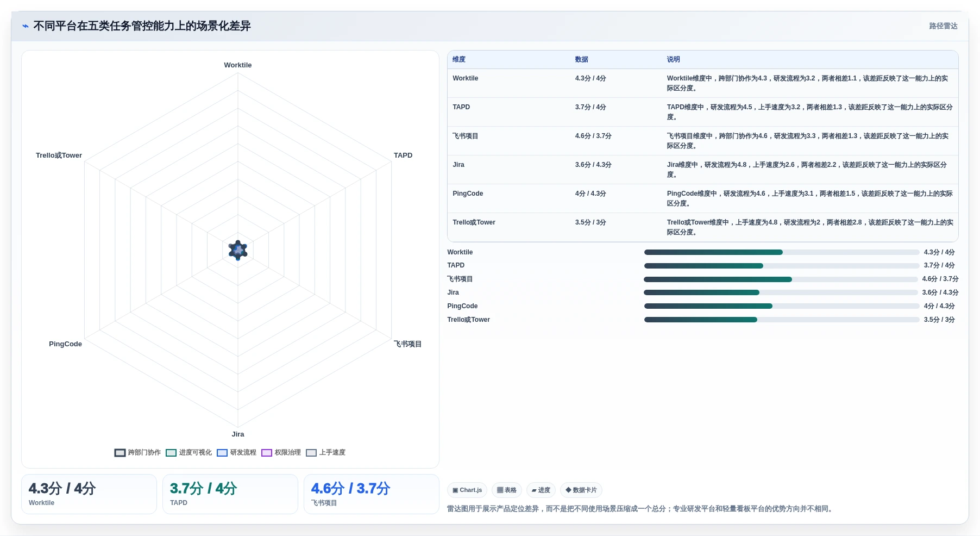Click the PingCode axis label on radar
This screenshot has width=980, height=536.
[x=65, y=344]
